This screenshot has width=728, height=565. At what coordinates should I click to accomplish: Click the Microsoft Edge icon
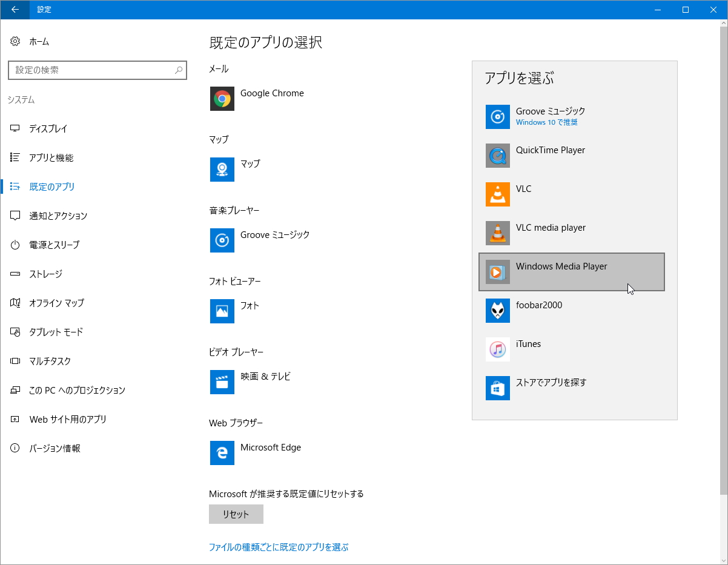[x=222, y=453]
